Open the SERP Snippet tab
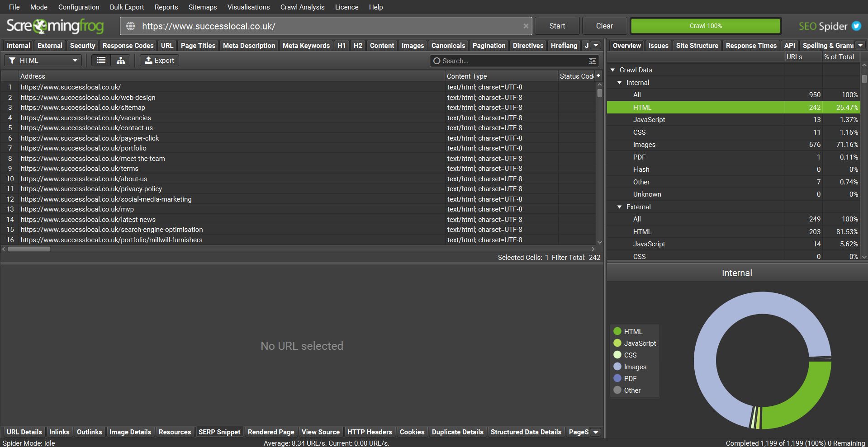Image resolution: width=868 pixels, height=447 pixels. point(219,432)
